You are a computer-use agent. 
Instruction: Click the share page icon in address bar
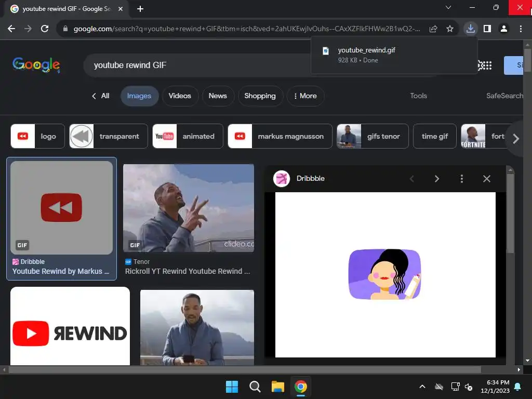pos(433,29)
